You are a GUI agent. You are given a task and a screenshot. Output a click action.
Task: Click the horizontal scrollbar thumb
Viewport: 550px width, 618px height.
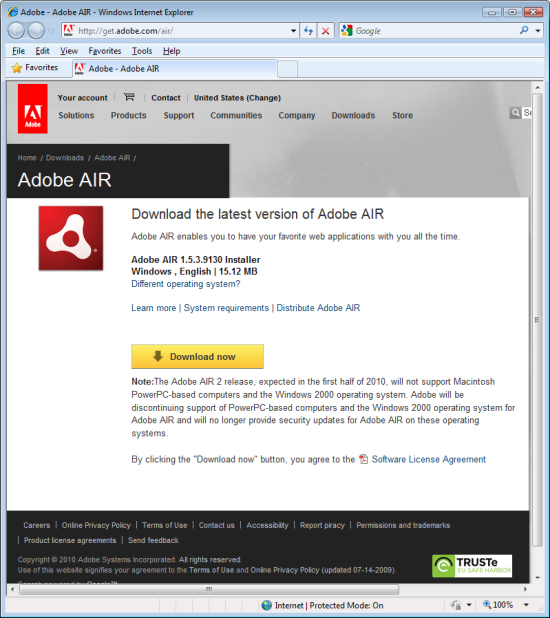[x=209, y=589]
